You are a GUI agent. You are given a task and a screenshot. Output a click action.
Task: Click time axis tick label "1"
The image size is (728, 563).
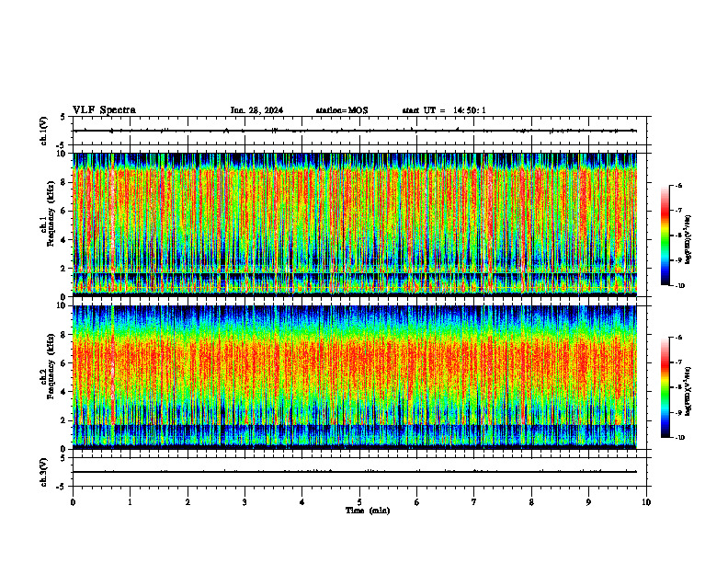click(x=130, y=502)
